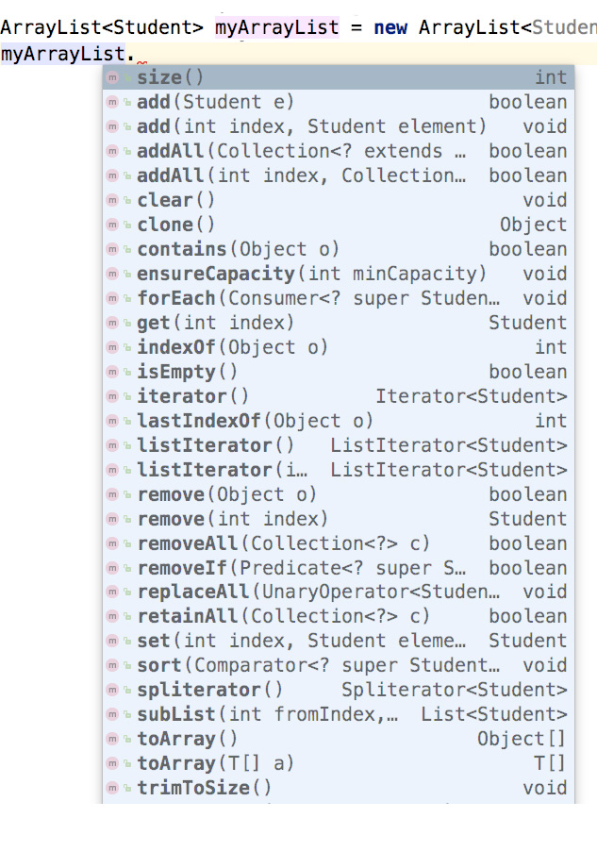The image size is (597, 868).
Task: Click the method icon beside iterator()
Action: tap(113, 396)
